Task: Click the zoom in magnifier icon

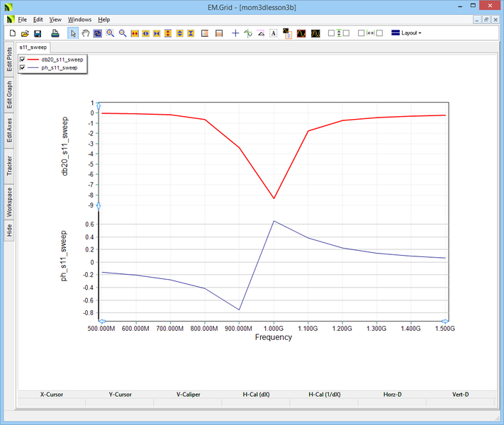Action: click(x=110, y=33)
